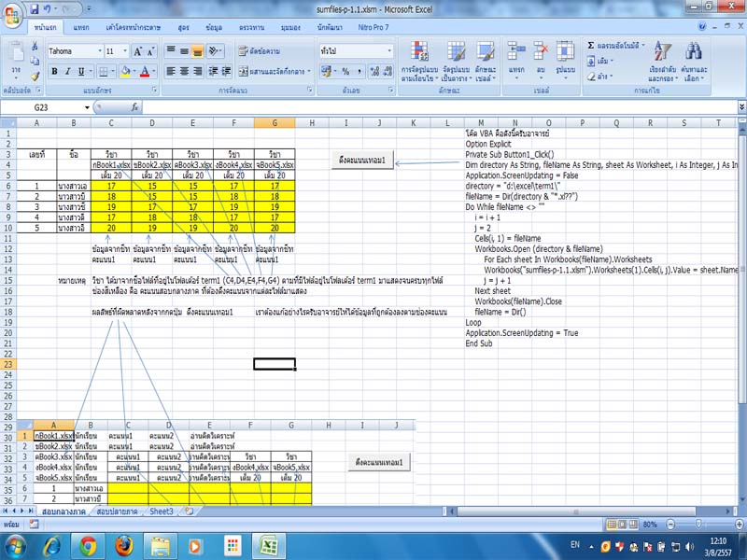Click the Insert Function fx icon
This screenshot has width=747, height=560.
click(x=135, y=107)
